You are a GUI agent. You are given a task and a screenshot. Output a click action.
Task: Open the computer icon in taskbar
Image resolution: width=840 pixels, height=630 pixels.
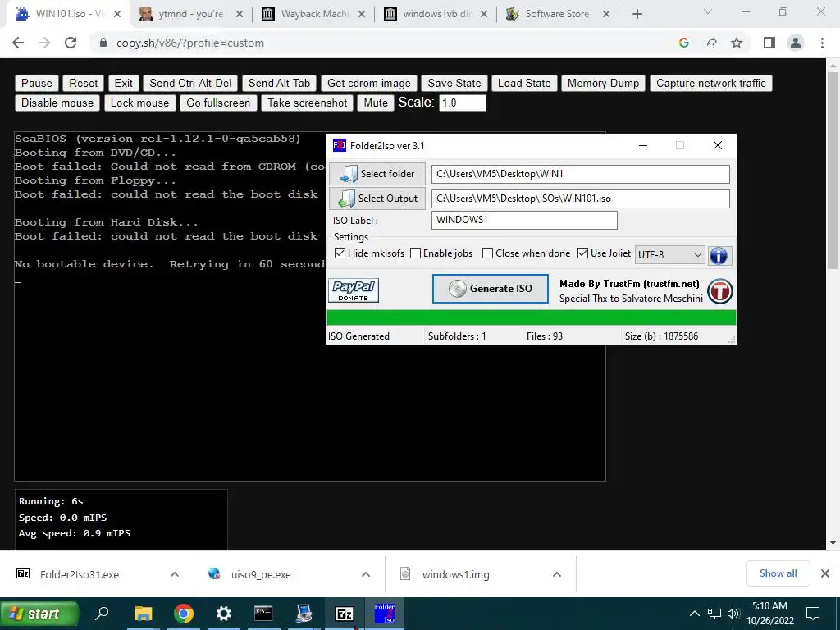(x=304, y=614)
